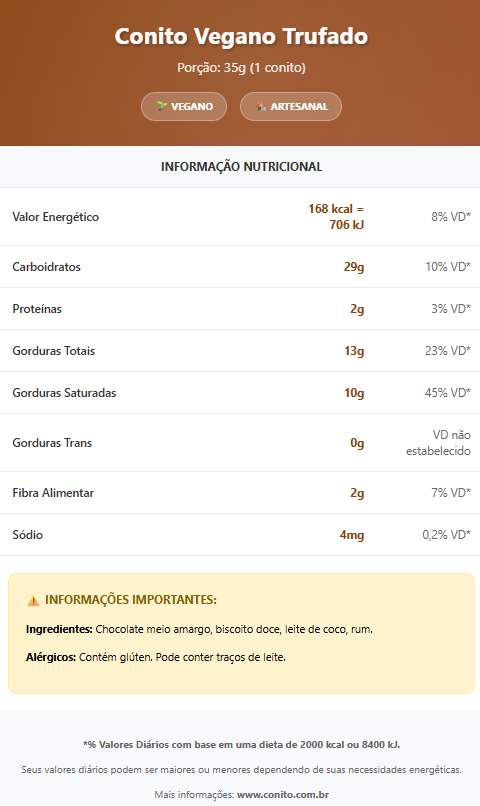The image size is (480, 806).
Task: Select the Gorduras Totais 23% VD value
Action: point(448,351)
